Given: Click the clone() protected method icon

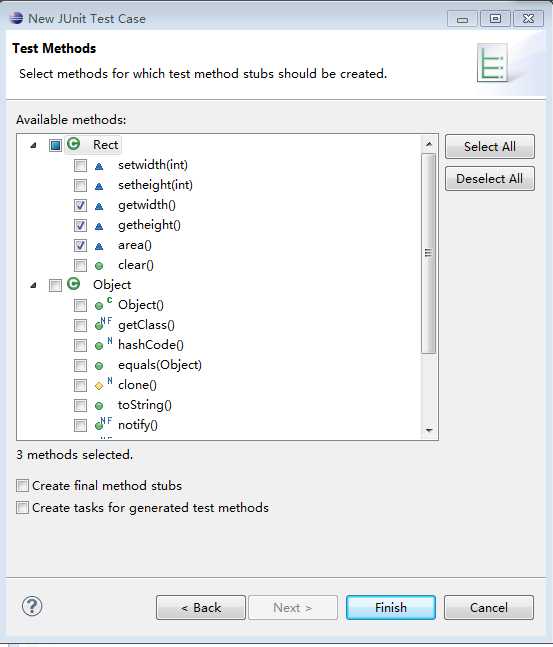Looking at the screenshot, I should [103, 384].
